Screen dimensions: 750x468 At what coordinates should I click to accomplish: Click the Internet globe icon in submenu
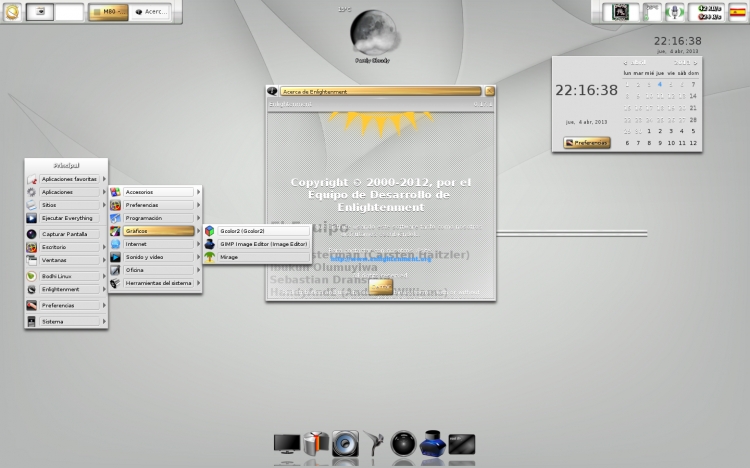(115, 244)
